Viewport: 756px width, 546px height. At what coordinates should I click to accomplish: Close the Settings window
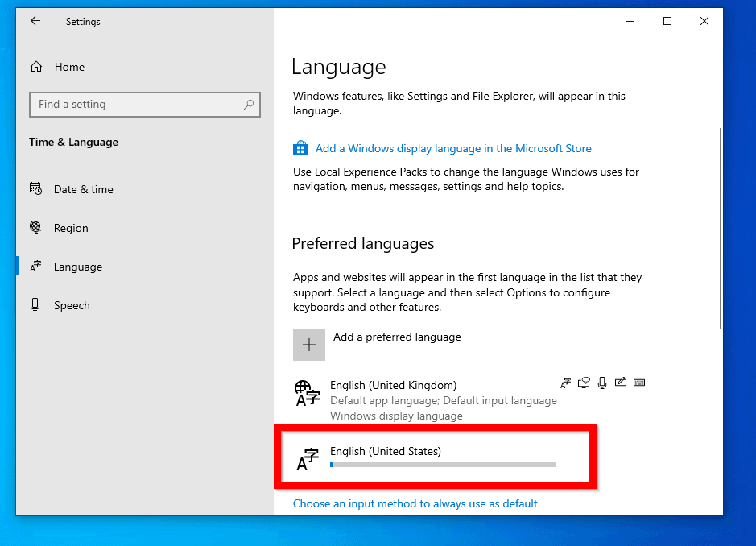pyautogui.click(x=704, y=21)
